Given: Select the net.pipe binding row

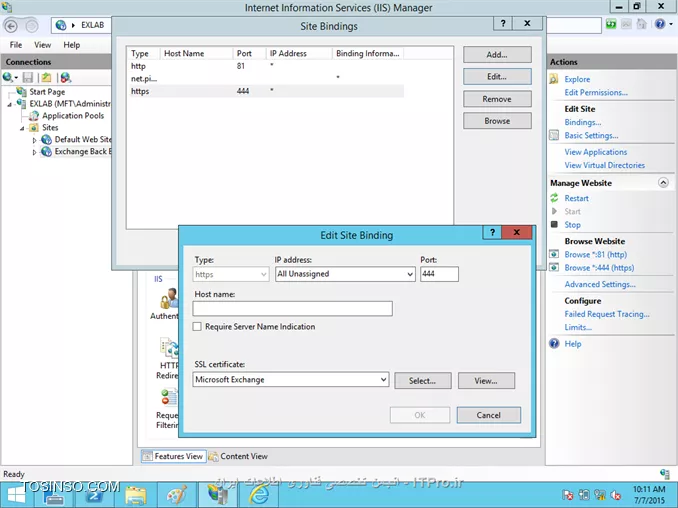Looking at the screenshot, I should pyautogui.click(x=266, y=79).
